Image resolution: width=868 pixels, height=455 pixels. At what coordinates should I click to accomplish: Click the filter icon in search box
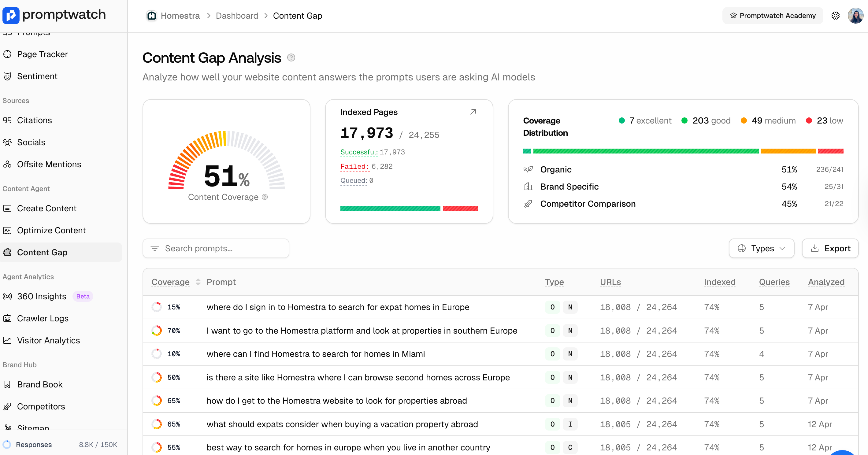pyautogui.click(x=155, y=249)
